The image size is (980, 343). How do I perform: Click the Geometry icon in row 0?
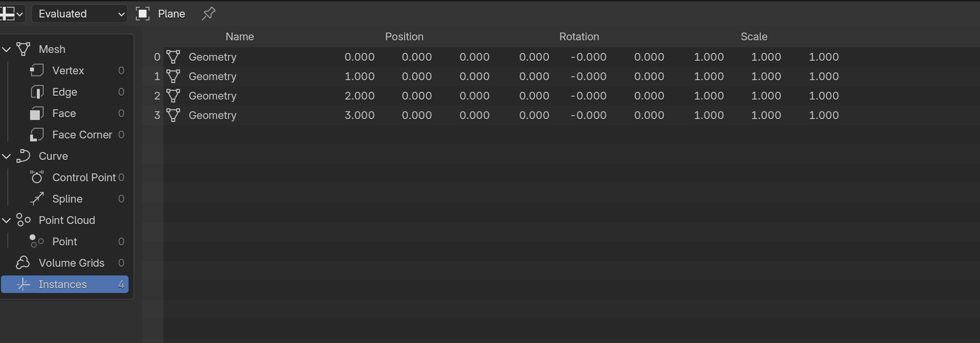point(173,57)
